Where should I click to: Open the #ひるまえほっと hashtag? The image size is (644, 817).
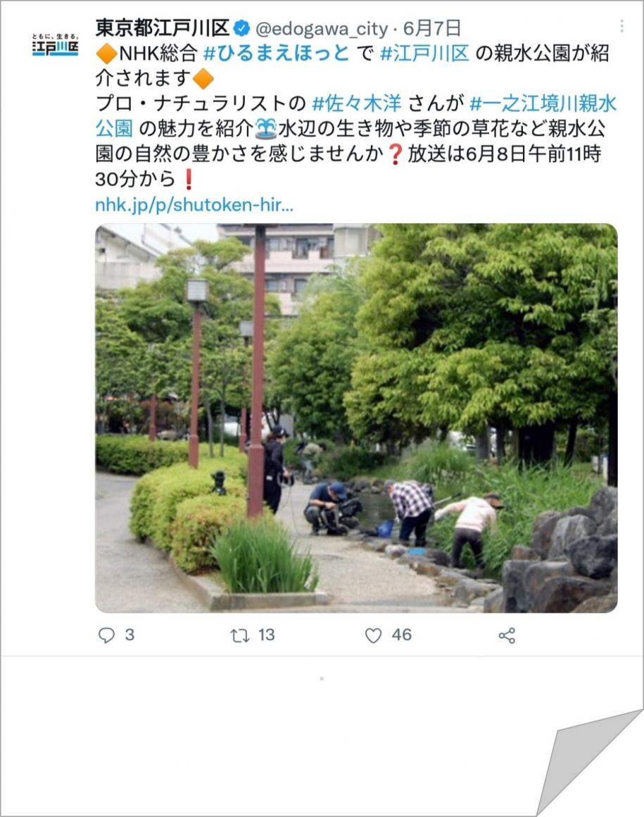click(x=276, y=53)
